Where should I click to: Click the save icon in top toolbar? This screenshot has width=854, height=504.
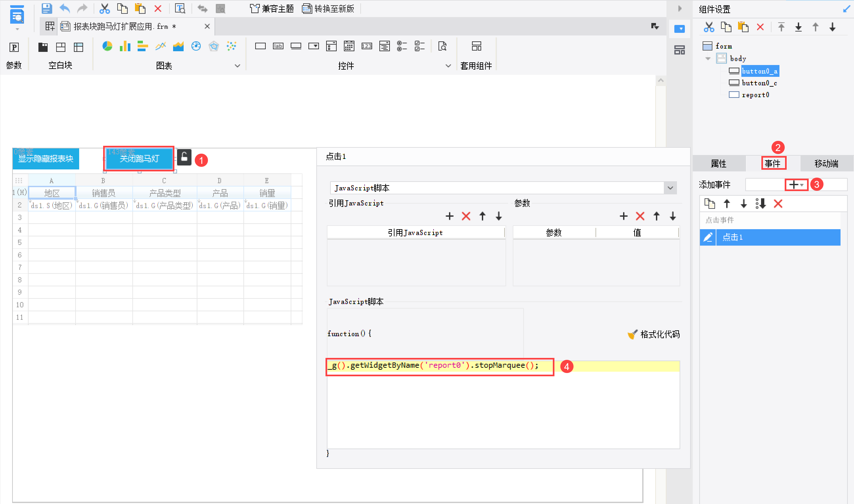pos(47,8)
